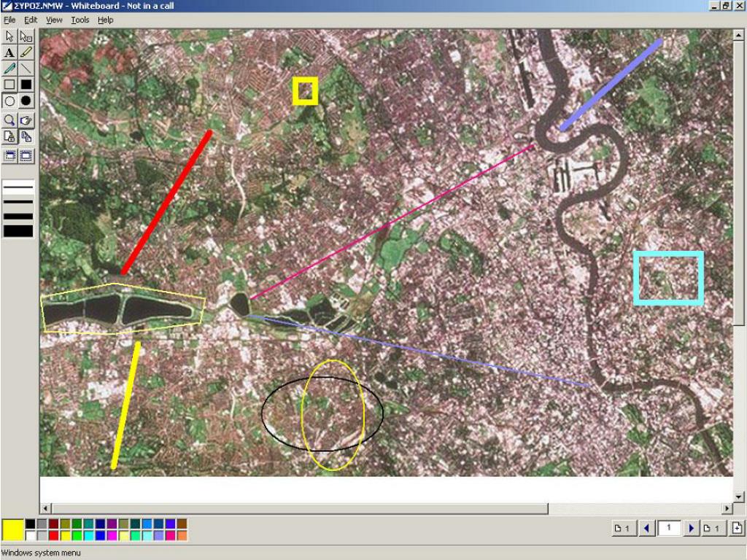
Task: Pick the dark gray color swatch
Action: pyautogui.click(x=42, y=524)
